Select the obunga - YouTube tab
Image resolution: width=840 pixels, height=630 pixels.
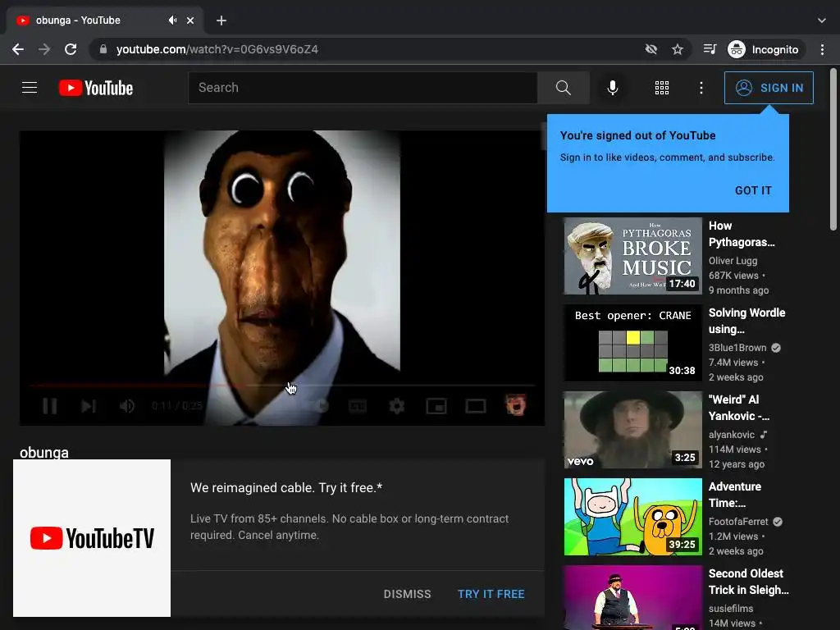(105, 21)
